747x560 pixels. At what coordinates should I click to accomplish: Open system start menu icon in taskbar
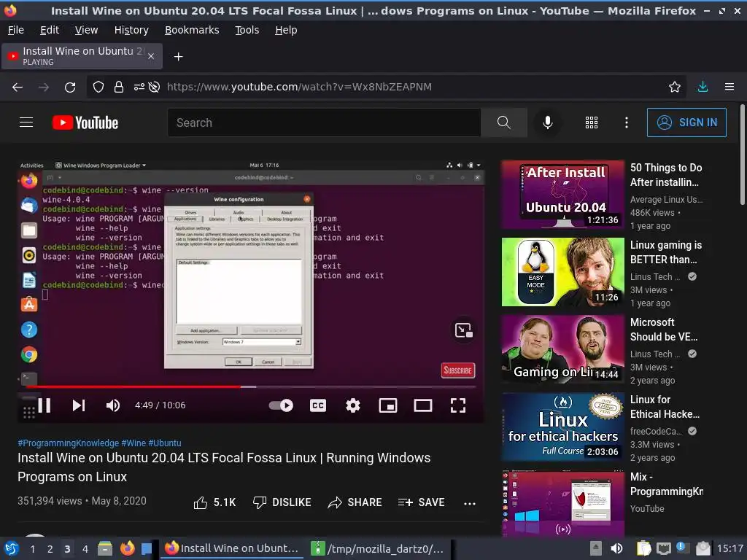point(12,548)
